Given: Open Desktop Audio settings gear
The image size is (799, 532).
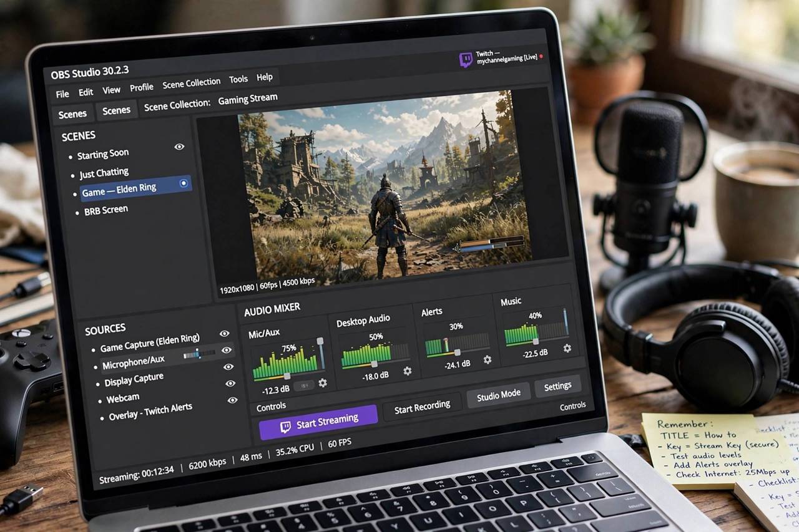Looking at the screenshot, I should click(x=408, y=371).
